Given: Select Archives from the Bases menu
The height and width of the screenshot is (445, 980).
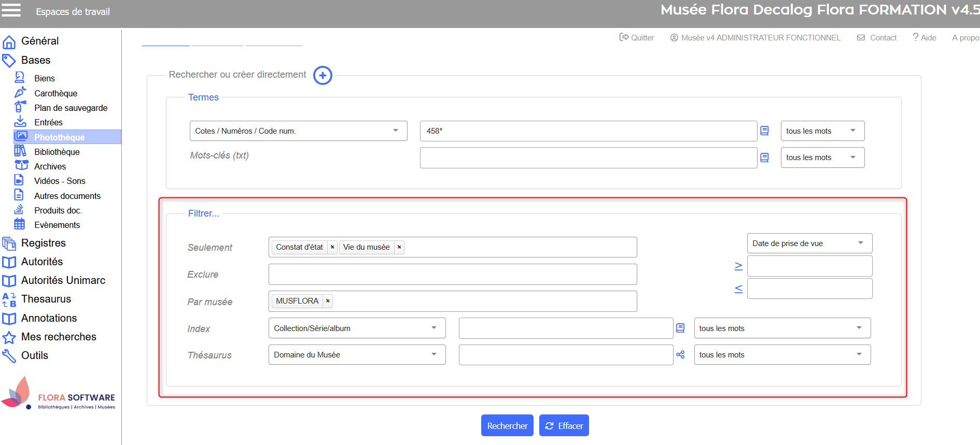Looking at the screenshot, I should pos(50,166).
